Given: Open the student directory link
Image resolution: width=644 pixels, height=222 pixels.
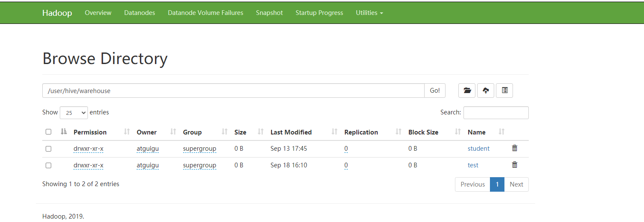Looking at the screenshot, I should [x=478, y=149].
